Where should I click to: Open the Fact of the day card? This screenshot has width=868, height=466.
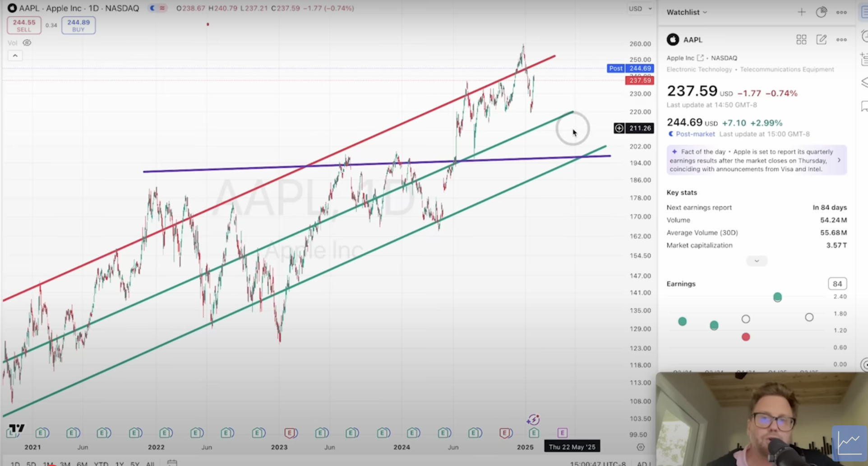coord(757,160)
